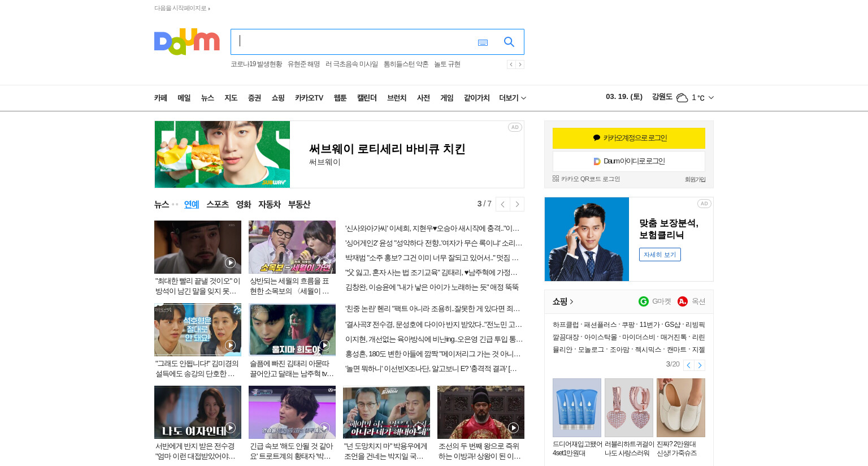This screenshot has height=466, width=868.
Task: Show next trending keywords arrow under search box
Action: click(x=520, y=64)
